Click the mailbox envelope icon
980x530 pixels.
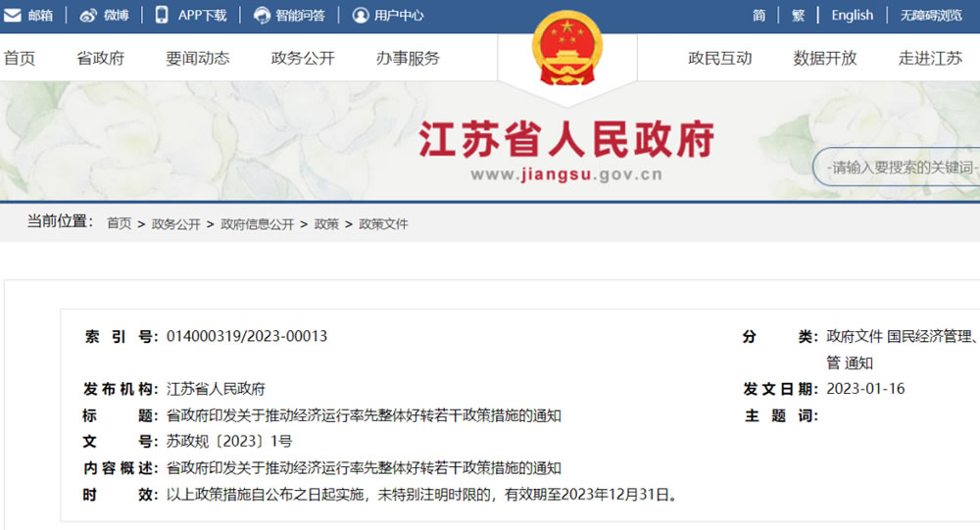(x=13, y=15)
